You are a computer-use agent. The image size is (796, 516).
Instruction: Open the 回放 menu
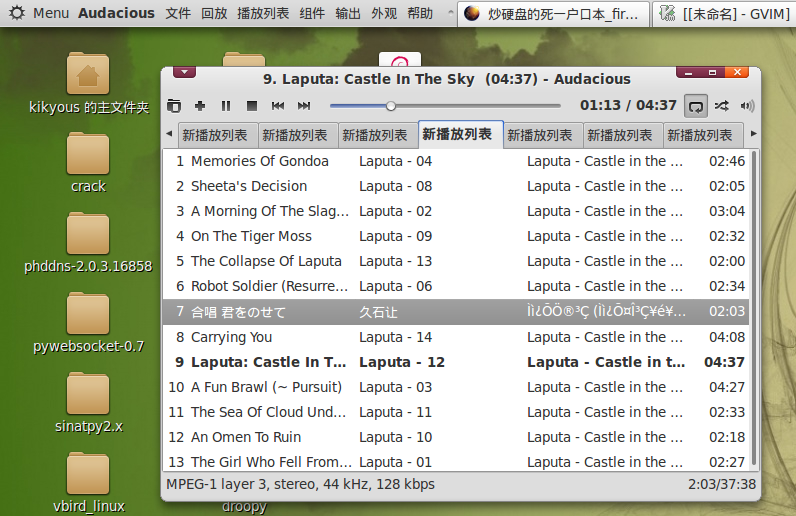click(x=214, y=13)
